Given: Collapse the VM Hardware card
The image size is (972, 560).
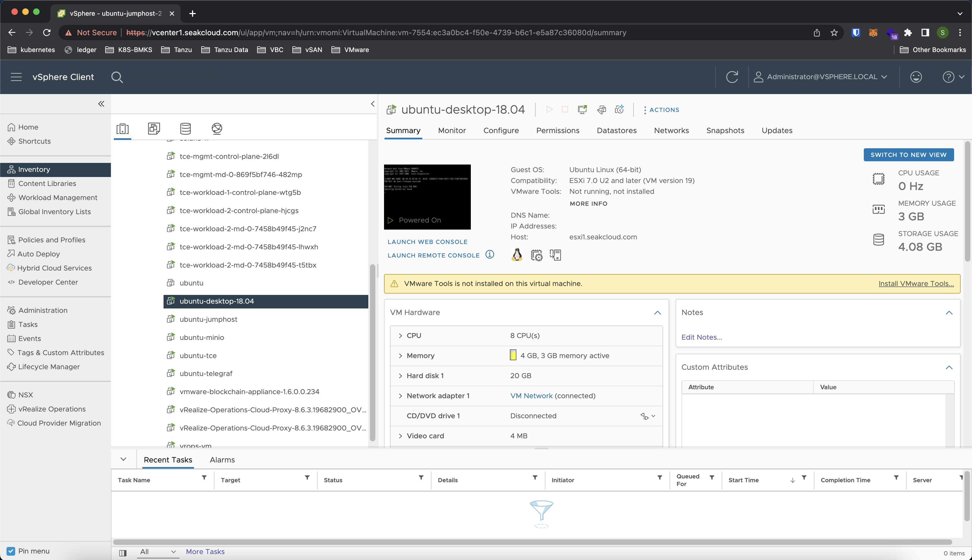Looking at the screenshot, I should pos(658,313).
